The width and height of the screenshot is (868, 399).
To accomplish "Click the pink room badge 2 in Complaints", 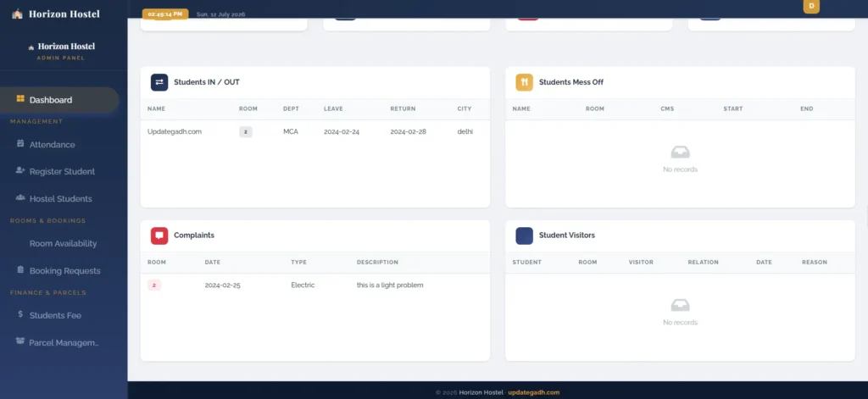I will click(154, 285).
